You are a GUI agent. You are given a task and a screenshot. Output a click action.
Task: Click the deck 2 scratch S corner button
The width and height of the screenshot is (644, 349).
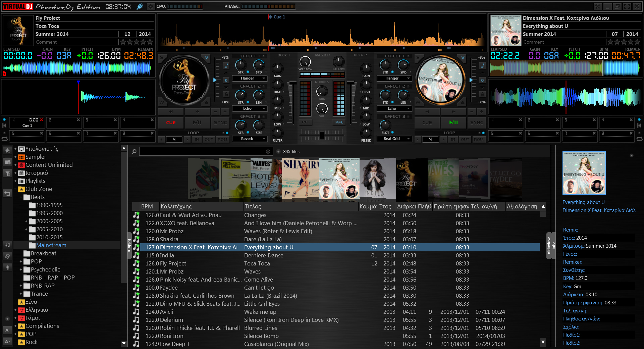418,58
